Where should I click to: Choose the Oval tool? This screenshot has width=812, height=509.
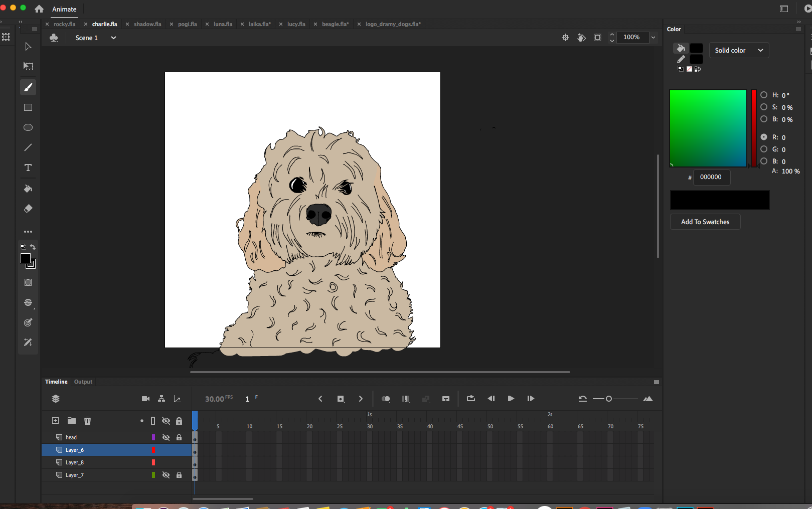tap(28, 128)
